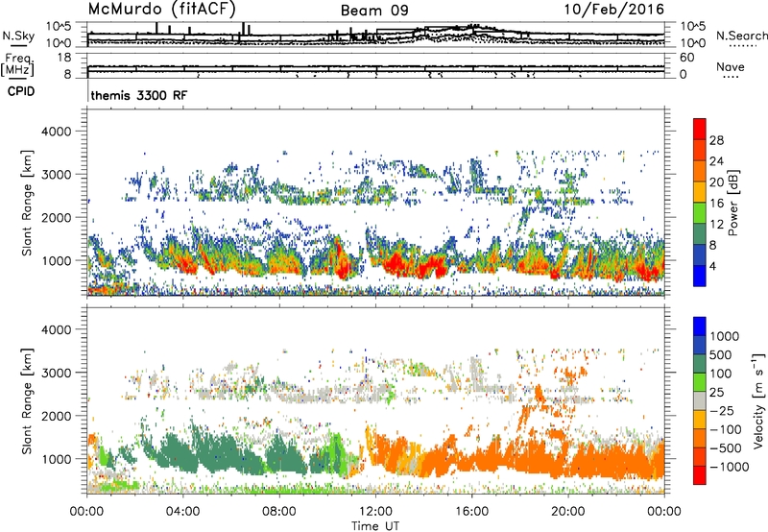Screen dimensions: 768x532
Task: Click the 'Nave' legend label
Action: click(x=731, y=67)
